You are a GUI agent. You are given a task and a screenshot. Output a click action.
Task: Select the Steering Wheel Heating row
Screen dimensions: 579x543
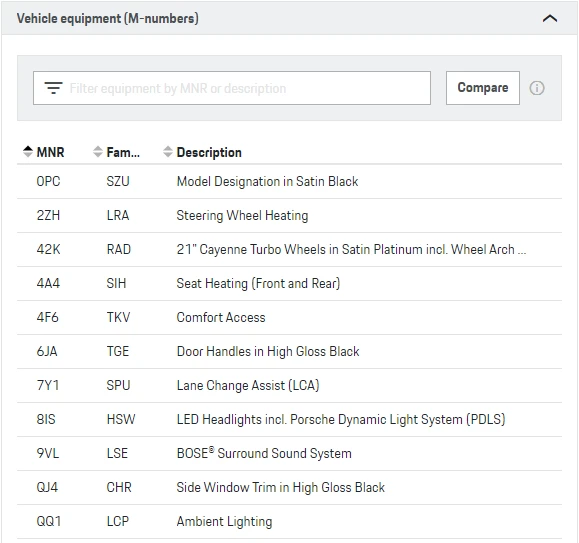click(290, 216)
